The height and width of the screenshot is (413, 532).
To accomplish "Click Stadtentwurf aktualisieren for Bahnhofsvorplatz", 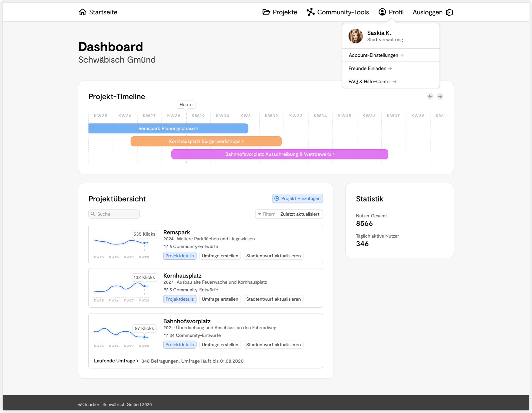I will [273, 345].
